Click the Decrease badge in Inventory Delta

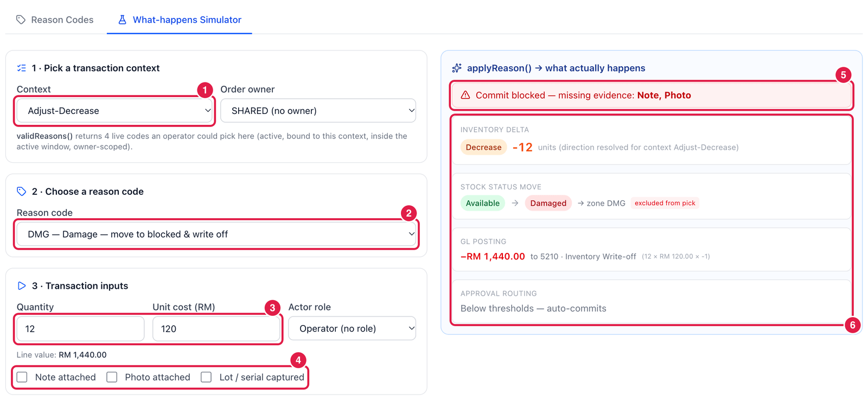pos(483,147)
